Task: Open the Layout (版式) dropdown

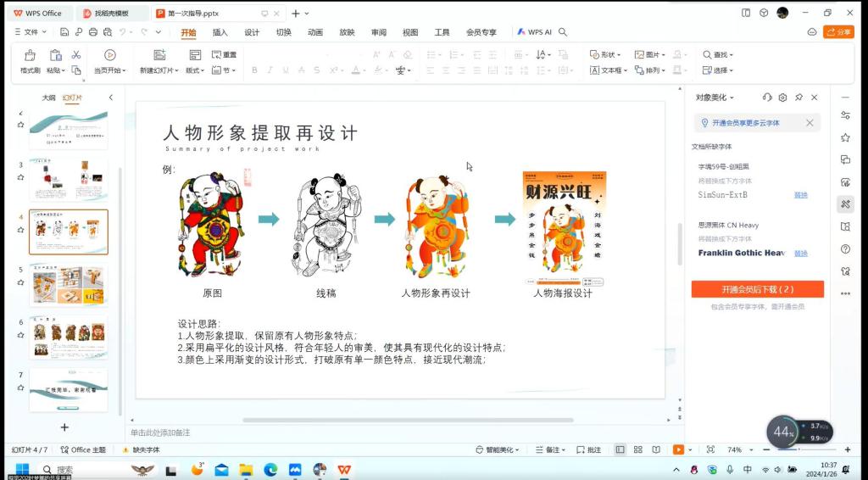Action: pyautogui.click(x=195, y=70)
